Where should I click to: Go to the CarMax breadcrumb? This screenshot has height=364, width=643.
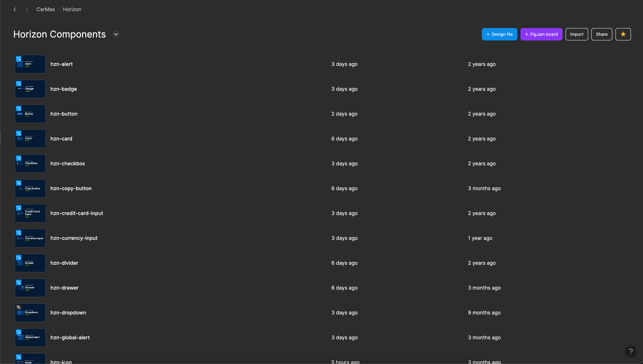click(x=46, y=9)
